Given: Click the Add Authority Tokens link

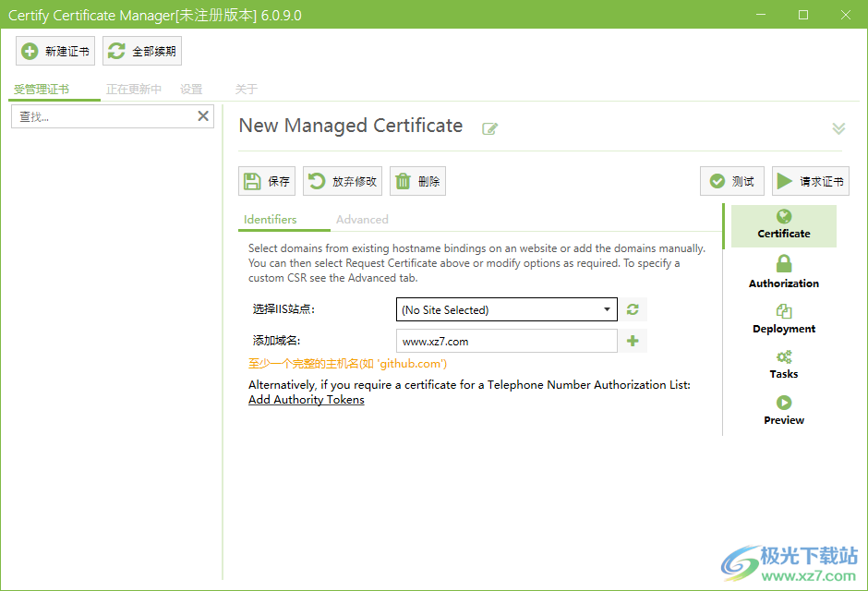Looking at the screenshot, I should 306,400.
